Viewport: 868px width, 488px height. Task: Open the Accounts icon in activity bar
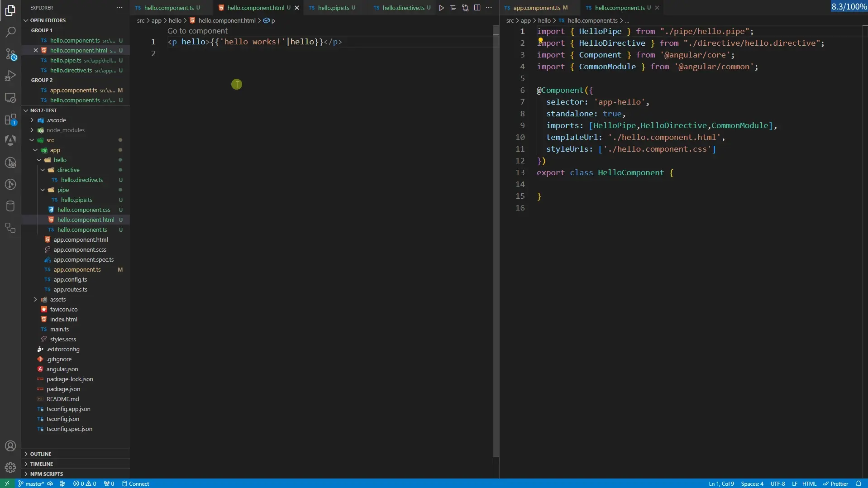(x=10, y=446)
